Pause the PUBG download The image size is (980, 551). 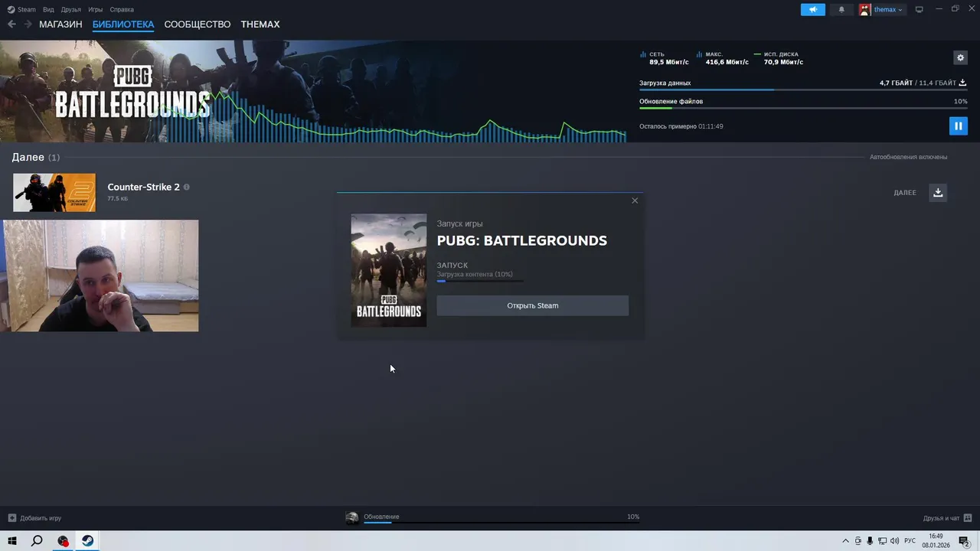[x=958, y=126]
